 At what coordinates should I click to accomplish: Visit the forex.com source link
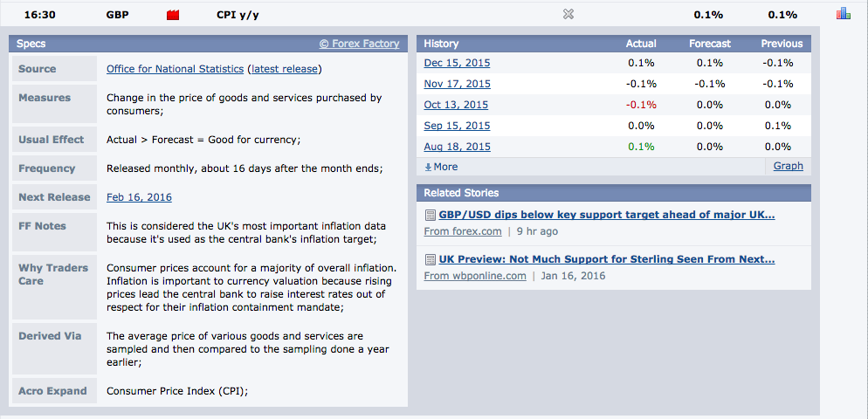click(x=463, y=231)
